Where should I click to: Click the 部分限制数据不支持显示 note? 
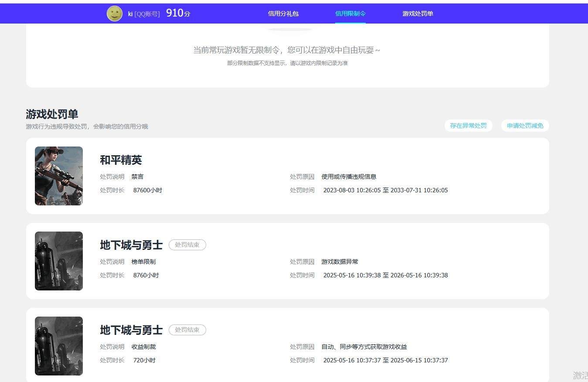pos(287,63)
